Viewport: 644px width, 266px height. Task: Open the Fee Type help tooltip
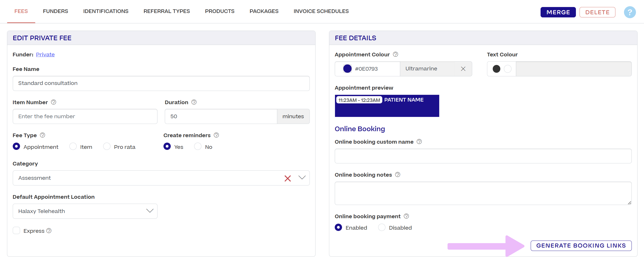[x=43, y=135]
